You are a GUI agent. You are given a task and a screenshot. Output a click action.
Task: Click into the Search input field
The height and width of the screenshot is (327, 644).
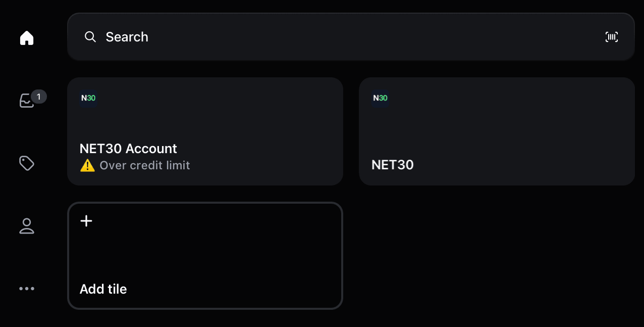pyautogui.click(x=303, y=36)
